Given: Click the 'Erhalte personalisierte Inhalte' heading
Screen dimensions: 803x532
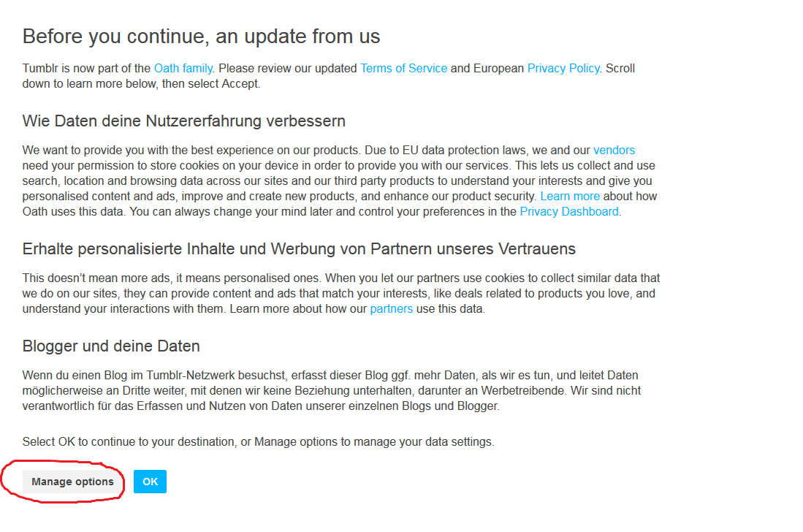Looking at the screenshot, I should pyautogui.click(x=299, y=249).
